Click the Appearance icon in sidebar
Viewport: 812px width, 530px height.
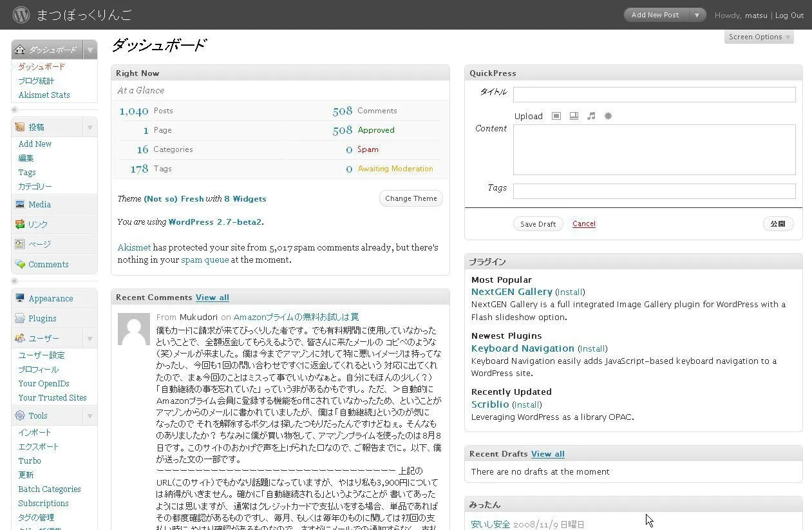tap(20, 298)
